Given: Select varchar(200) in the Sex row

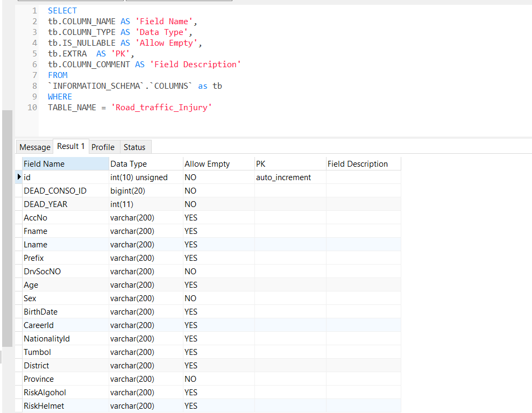Looking at the screenshot, I should (x=146, y=298).
